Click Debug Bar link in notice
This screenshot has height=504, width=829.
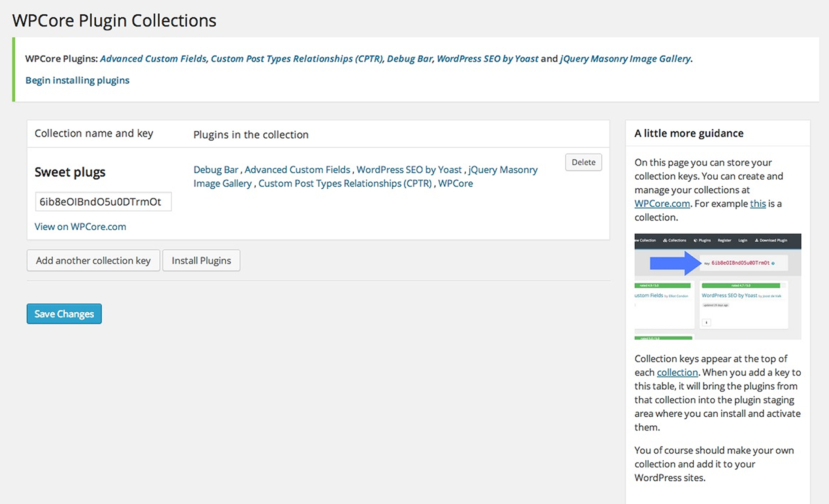(409, 59)
